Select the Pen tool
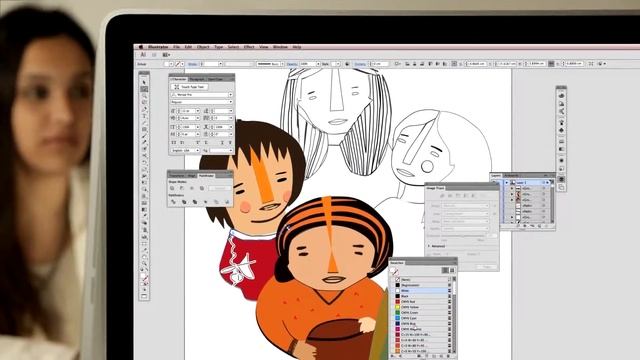The image size is (640, 360). click(144, 109)
